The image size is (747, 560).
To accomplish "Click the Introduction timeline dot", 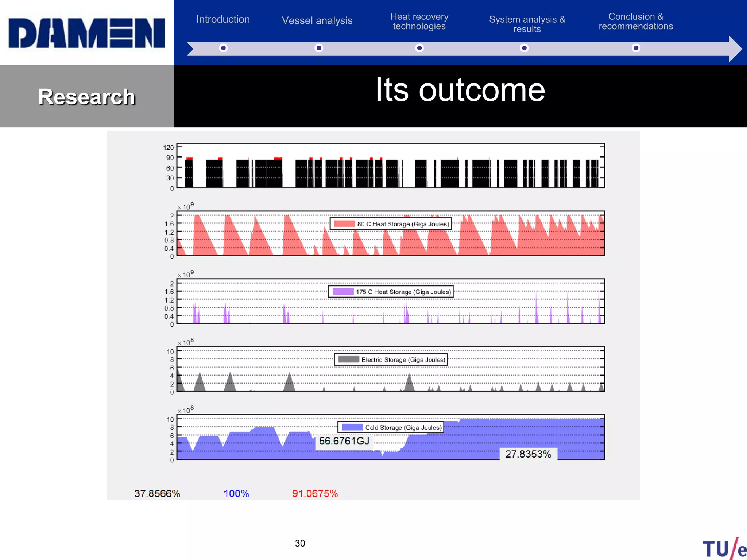I will tap(223, 48).
